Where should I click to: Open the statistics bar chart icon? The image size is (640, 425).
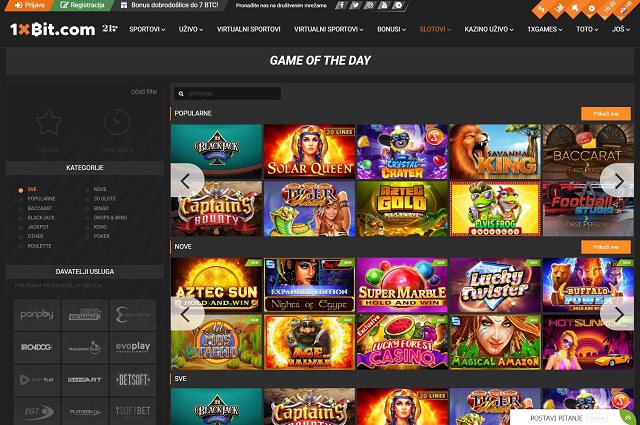(558, 8)
